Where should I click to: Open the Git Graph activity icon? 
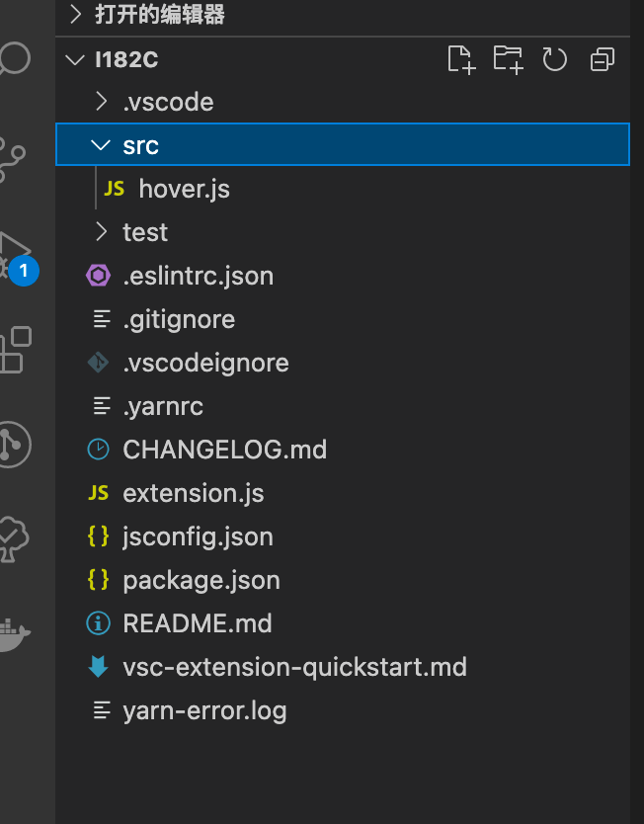tap(15, 445)
